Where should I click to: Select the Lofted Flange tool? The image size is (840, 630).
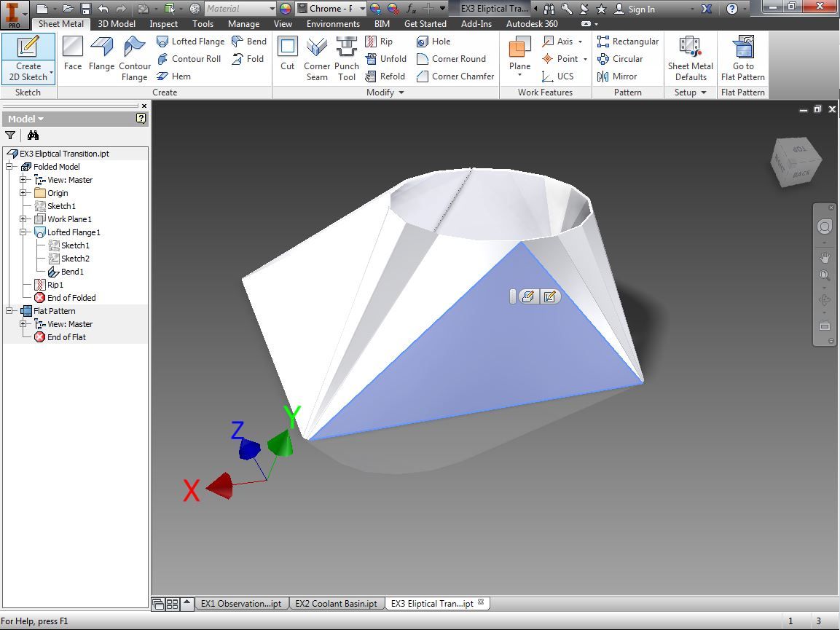click(x=191, y=42)
